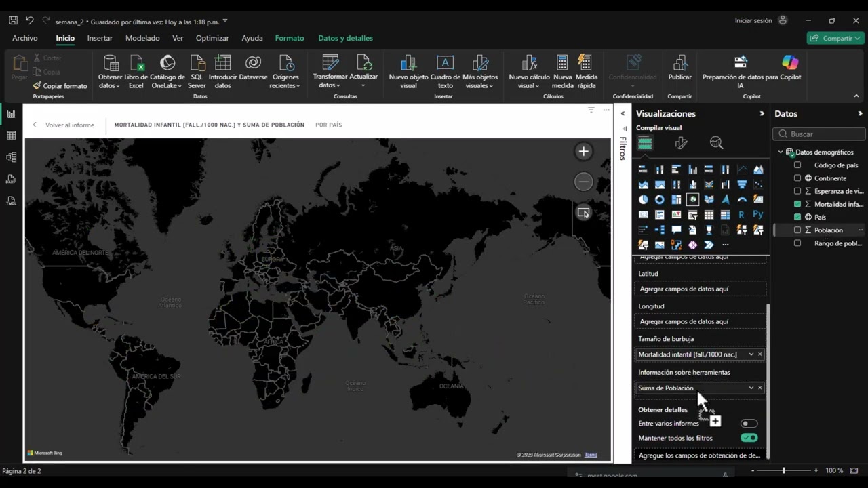The image size is (868, 488).
Task: Uncheck the País field checkbox
Action: [797, 217]
